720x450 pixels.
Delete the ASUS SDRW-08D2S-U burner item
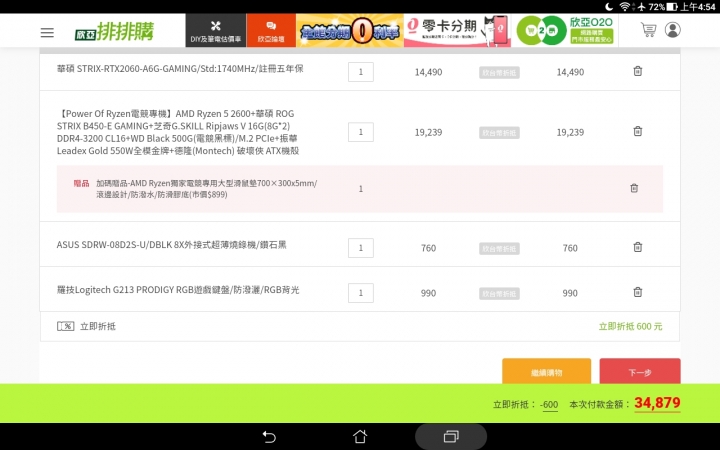tap(638, 247)
